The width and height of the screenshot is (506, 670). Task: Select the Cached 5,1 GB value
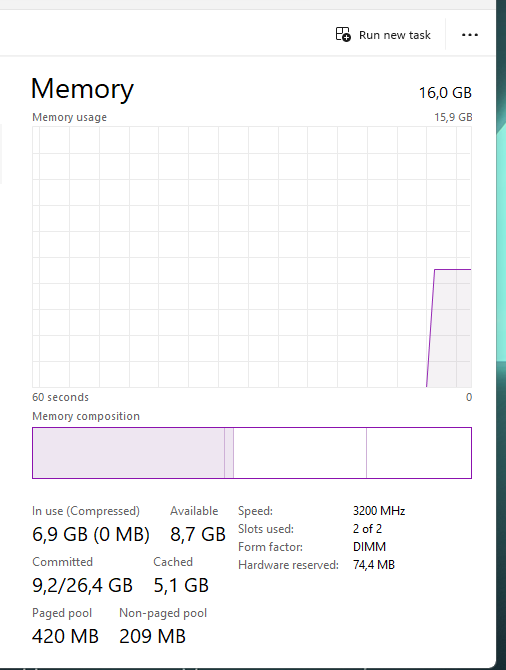(x=181, y=585)
